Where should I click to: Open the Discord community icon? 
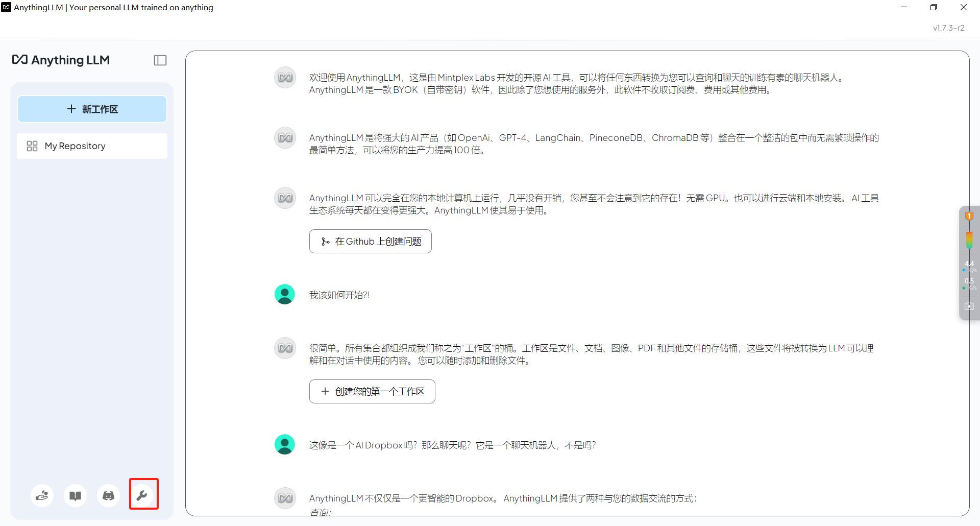point(109,495)
